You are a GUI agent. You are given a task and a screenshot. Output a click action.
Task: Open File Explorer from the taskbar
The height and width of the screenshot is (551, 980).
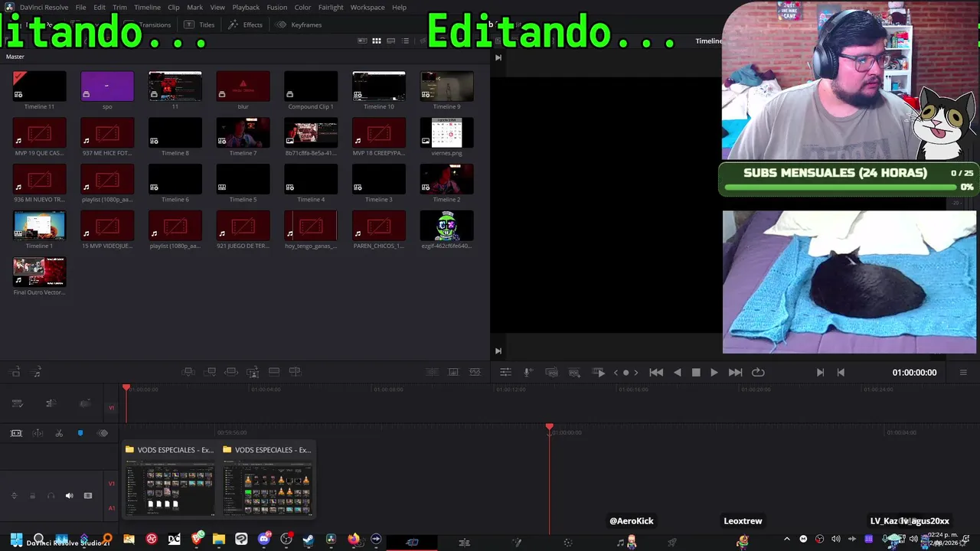pos(219,540)
